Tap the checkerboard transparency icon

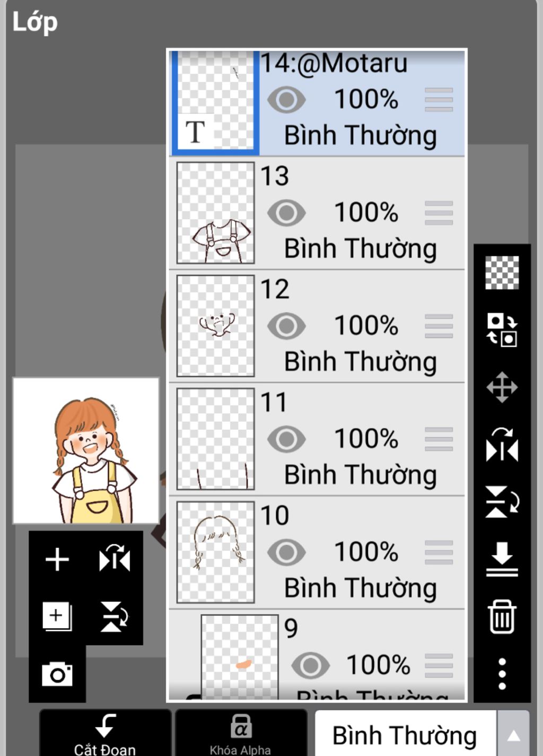tap(502, 273)
